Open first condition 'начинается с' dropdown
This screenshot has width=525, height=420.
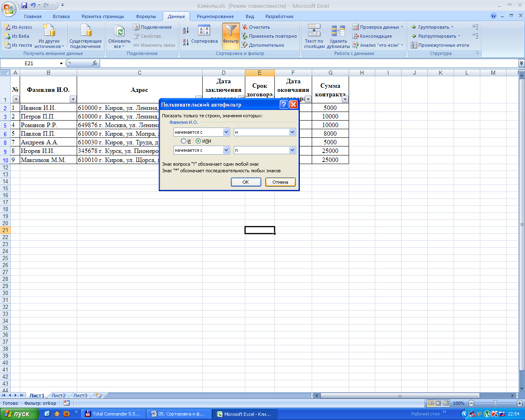click(x=226, y=132)
